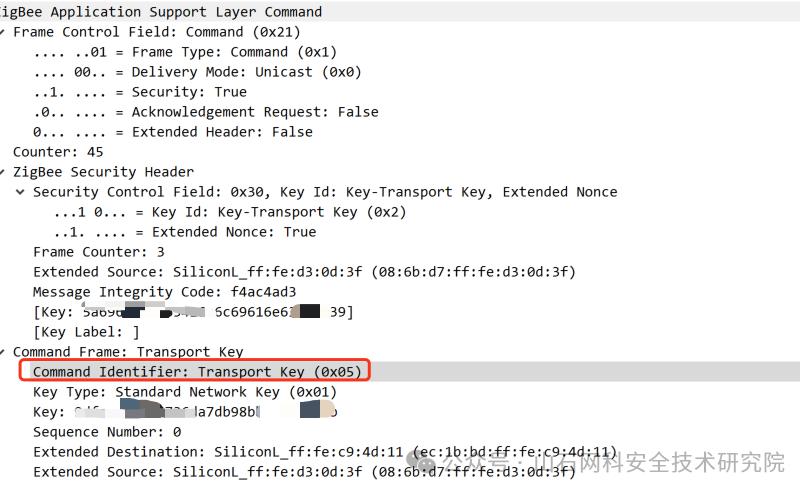Click the Message Integrity Code row

pyautogui.click(x=165, y=292)
